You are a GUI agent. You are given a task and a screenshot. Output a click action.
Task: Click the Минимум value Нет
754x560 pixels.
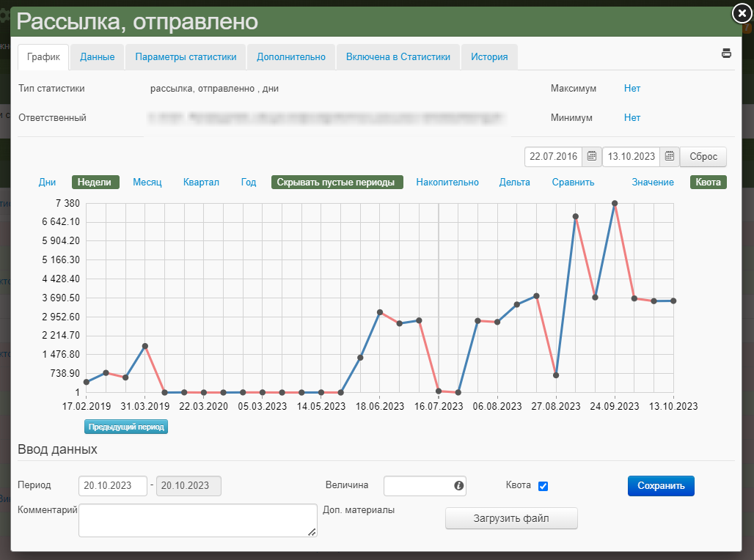(632, 118)
